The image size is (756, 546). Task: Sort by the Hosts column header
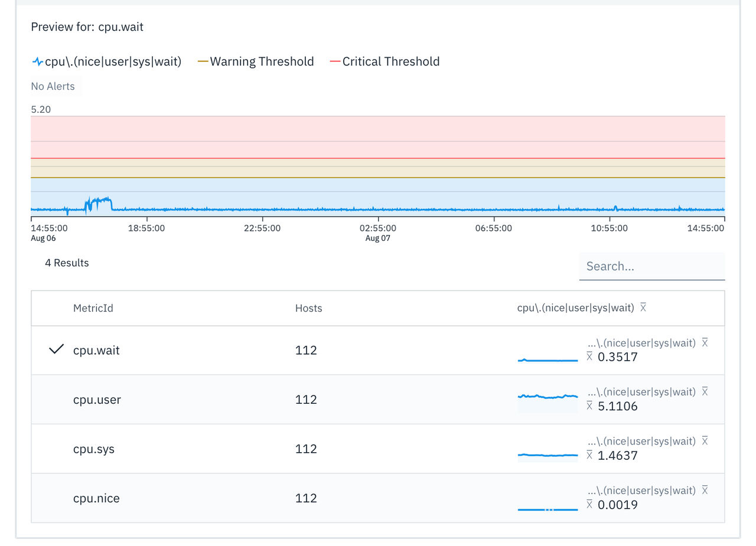[308, 308]
